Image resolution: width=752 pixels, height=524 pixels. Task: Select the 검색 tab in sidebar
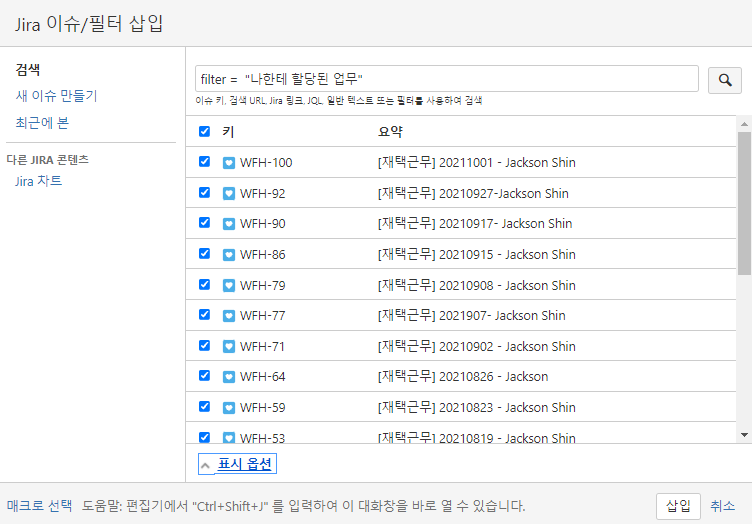tap(28, 70)
